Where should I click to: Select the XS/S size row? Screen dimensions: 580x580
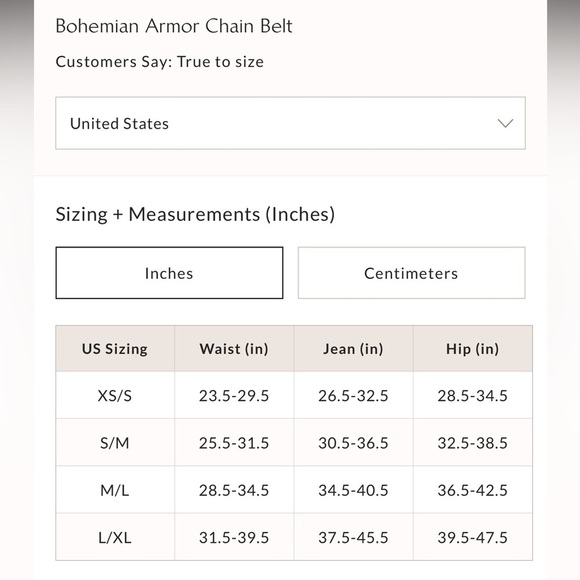(294, 395)
